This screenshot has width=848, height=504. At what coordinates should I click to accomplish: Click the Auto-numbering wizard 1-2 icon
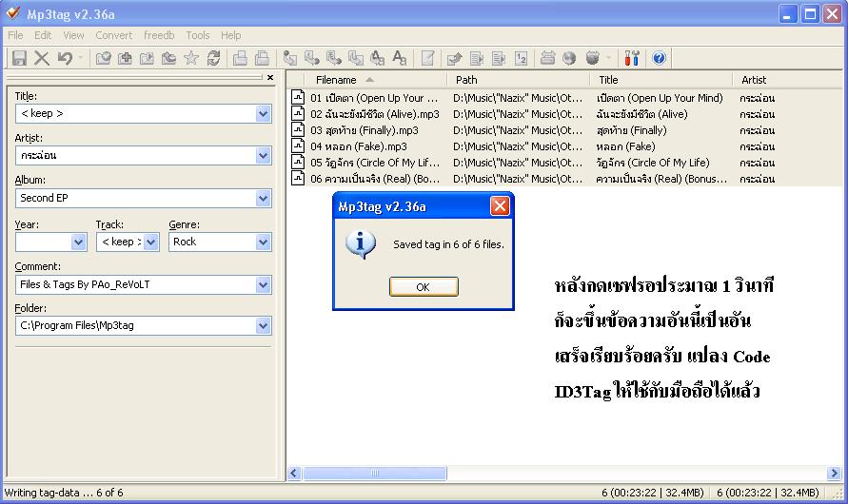521,58
